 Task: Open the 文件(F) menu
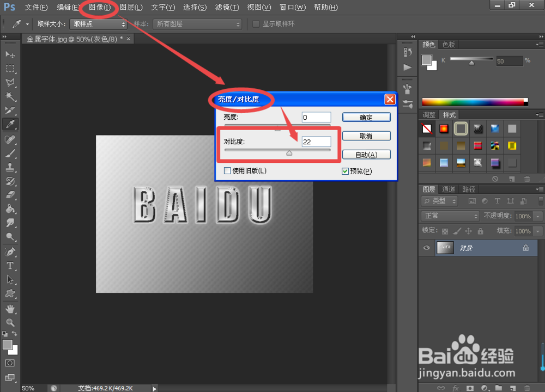36,7
